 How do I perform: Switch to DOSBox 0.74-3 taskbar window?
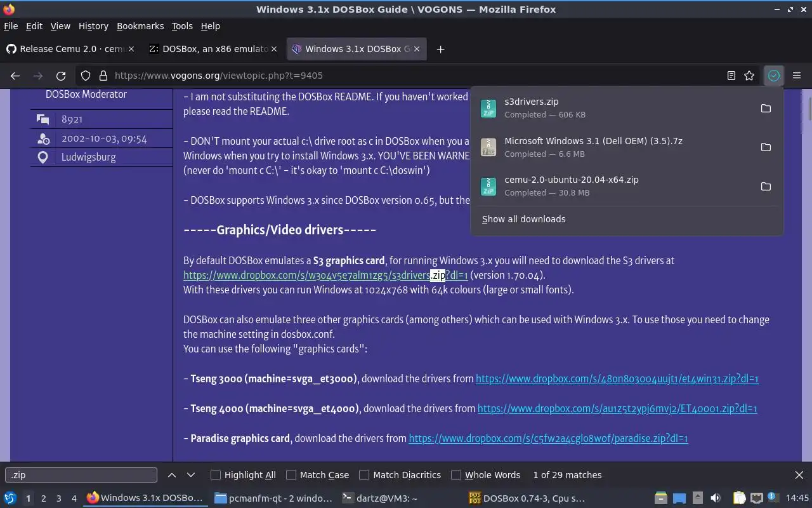[x=527, y=498]
